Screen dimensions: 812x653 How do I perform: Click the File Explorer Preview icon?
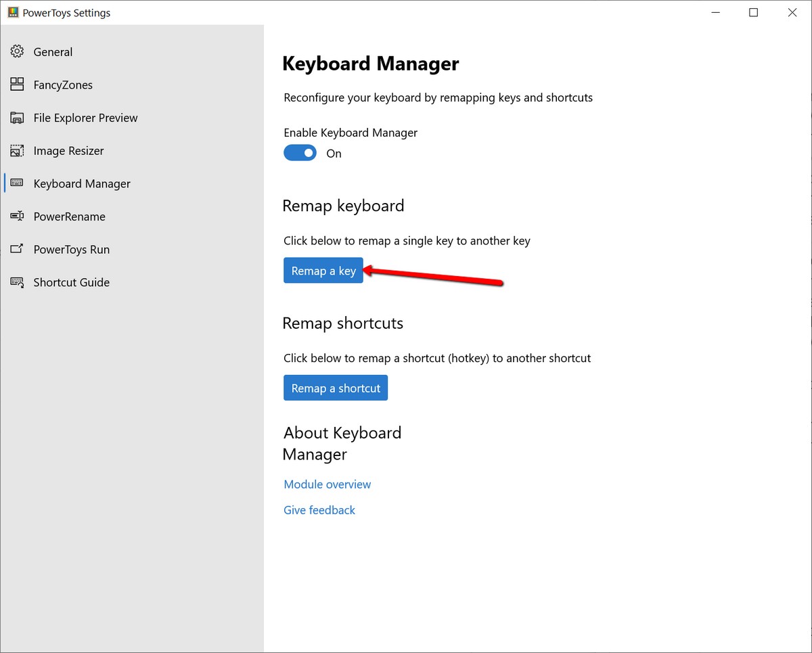pyautogui.click(x=18, y=118)
